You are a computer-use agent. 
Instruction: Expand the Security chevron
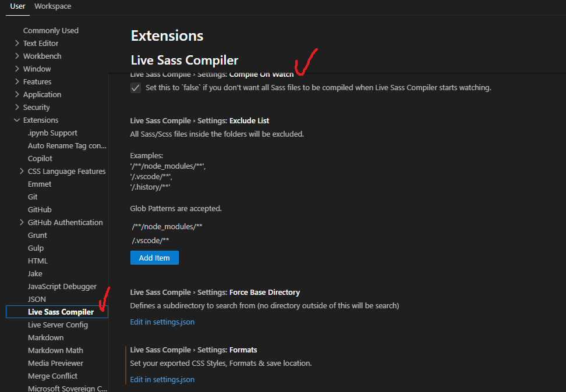click(x=17, y=107)
